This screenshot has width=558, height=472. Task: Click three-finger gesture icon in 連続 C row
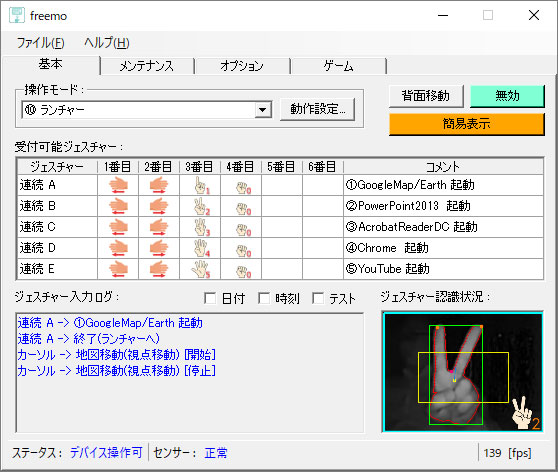[202, 227]
